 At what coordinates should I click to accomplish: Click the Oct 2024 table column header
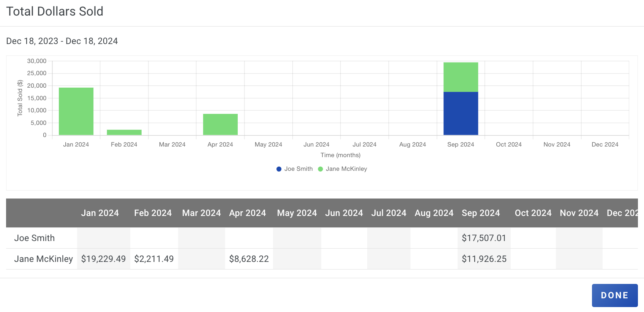pyautogui.click(x=533, y=213)
